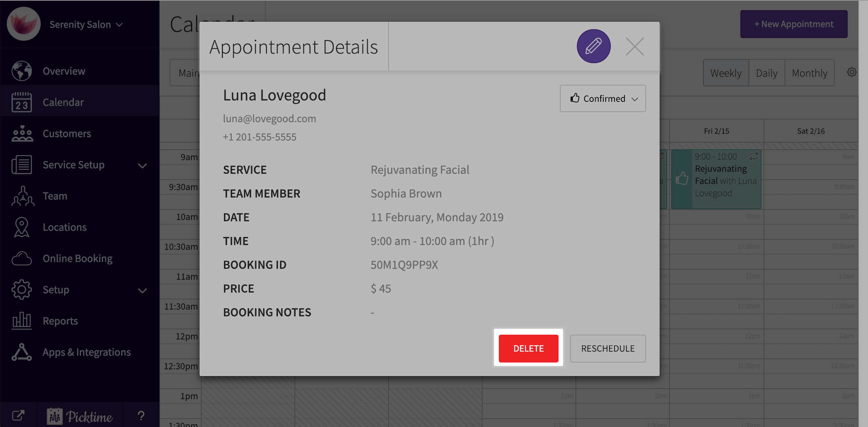Open the Serenity Salon account dropdown

click(86, 24)
